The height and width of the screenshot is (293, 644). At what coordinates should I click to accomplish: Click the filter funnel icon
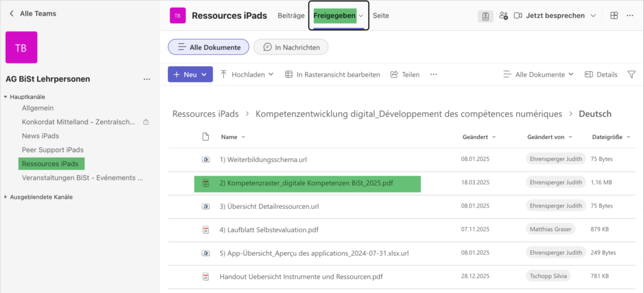point(631,74)
